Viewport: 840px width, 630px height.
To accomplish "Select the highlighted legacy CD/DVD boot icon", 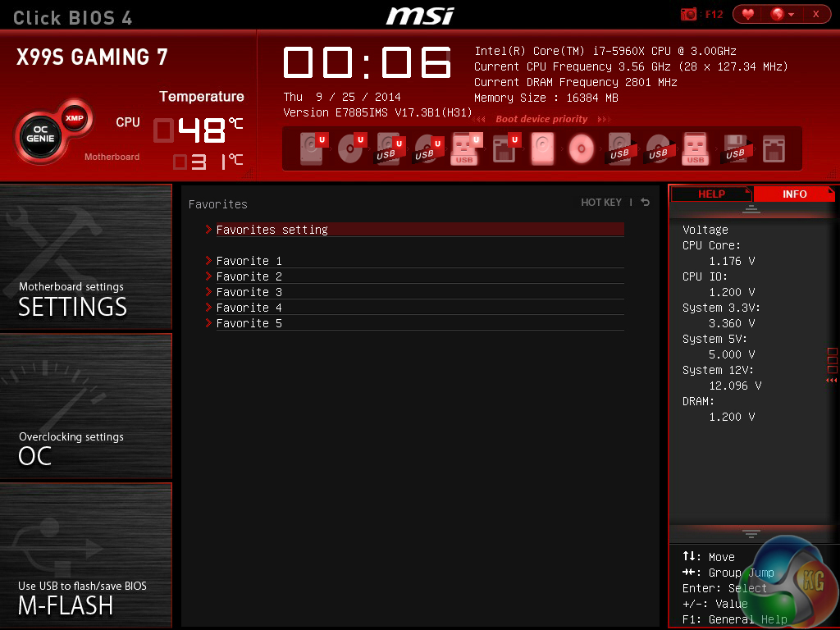I will pos(582,148).
